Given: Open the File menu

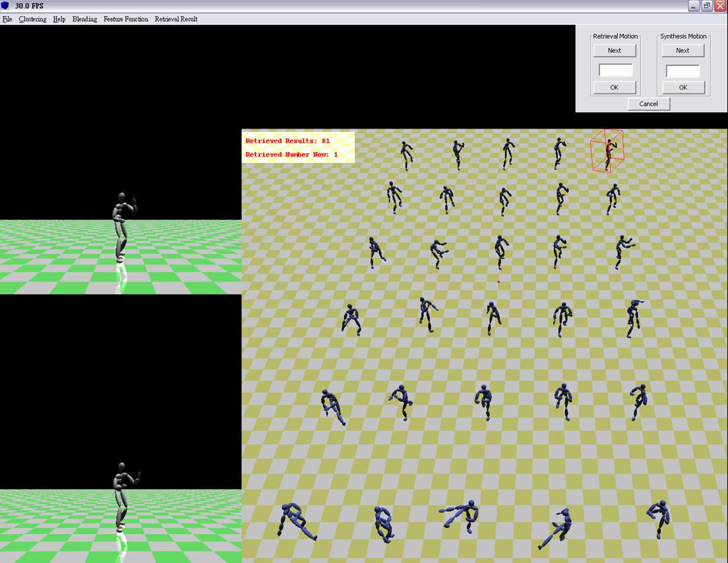Looking at the screenshot, I should pyautogui.click(x=7, y=19).
